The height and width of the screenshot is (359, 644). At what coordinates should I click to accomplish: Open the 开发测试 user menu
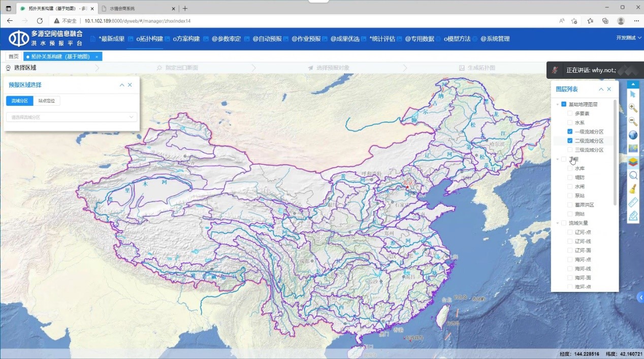tap(628, 38)
